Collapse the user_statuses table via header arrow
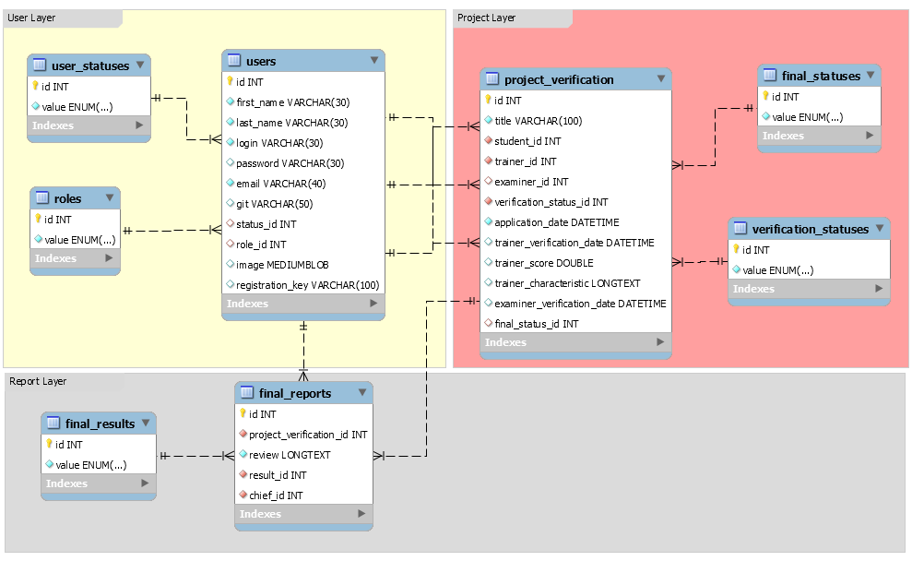This screenshot has width=924, height=561. coord(140,65)
